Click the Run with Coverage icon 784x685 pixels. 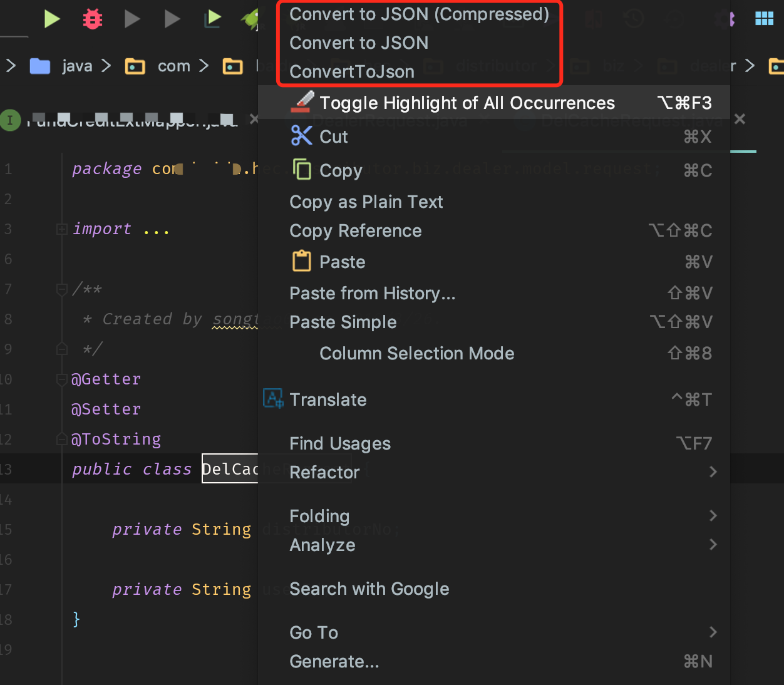tap(212, 19)
